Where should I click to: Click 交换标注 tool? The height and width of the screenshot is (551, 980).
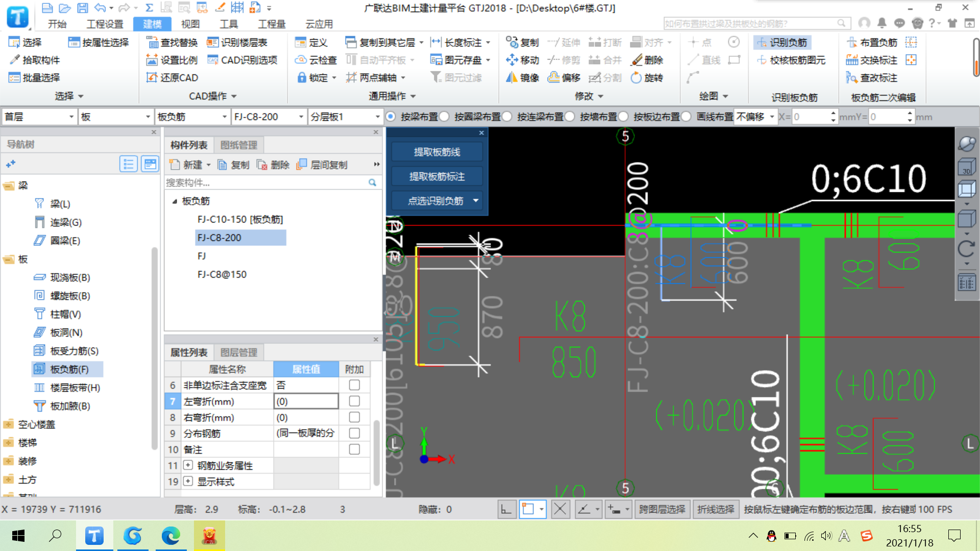[x=871, y=60]
